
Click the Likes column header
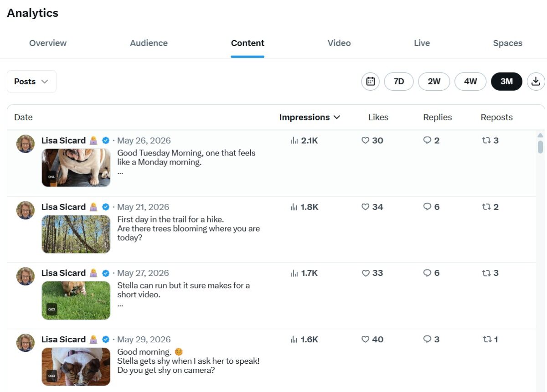[x=378, y=118]
